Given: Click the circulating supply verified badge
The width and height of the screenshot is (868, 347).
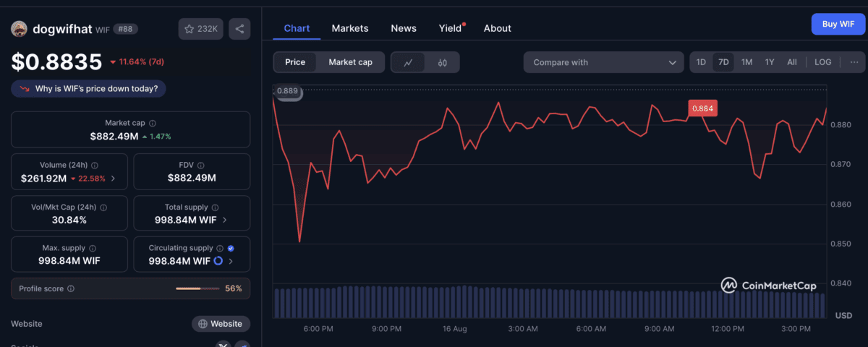Looking at the screenshot, I should 231,248.
